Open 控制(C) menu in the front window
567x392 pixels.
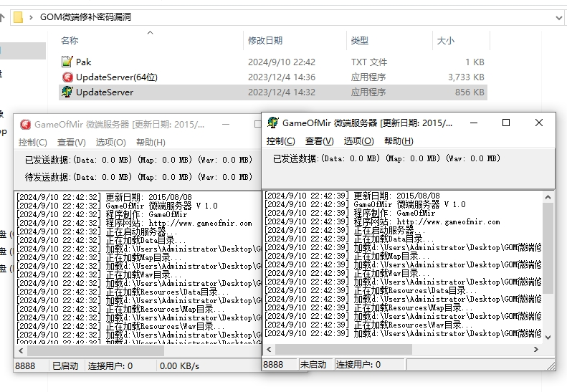pos(280,140)
